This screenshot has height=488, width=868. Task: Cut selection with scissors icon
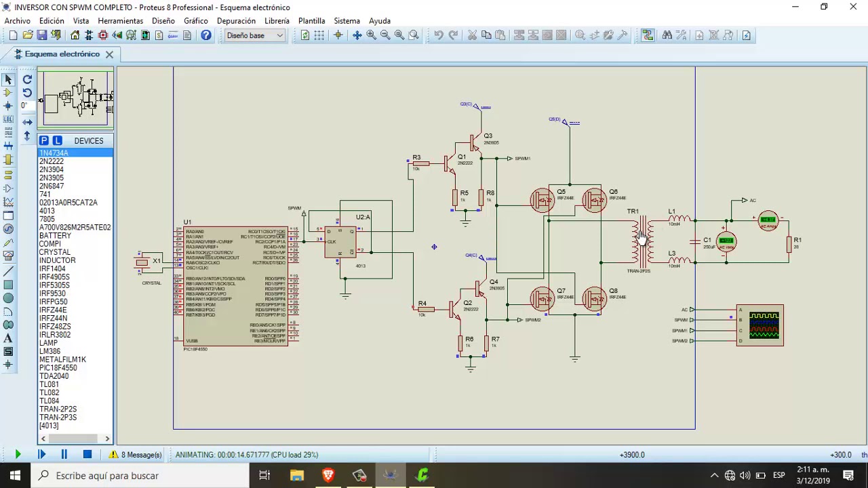coord(472,35)
